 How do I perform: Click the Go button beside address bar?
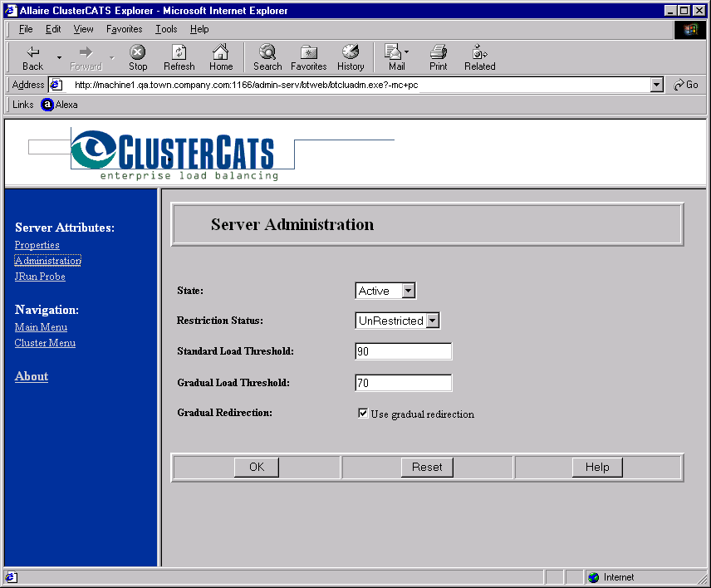(685, 85)
